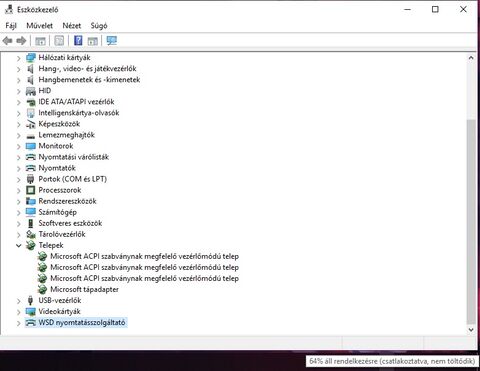
Task: Collapse the Telepek node
Action: tap(19, 246)
